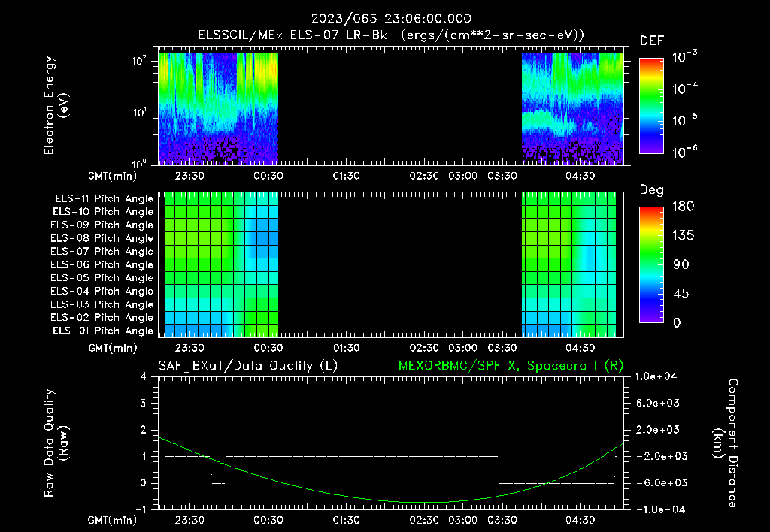This screenshot has height=532, width=770.
Task: Click the right electron spectrogram data block
Action: [x=572, y=108]
